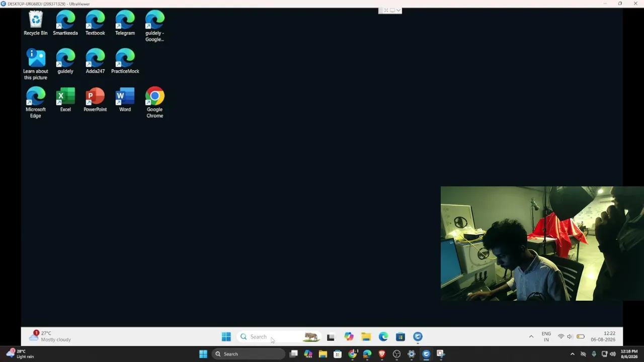
Task: Open Brave browser on local taskbar
Action: pyautogui.click(x=382, y=354)
